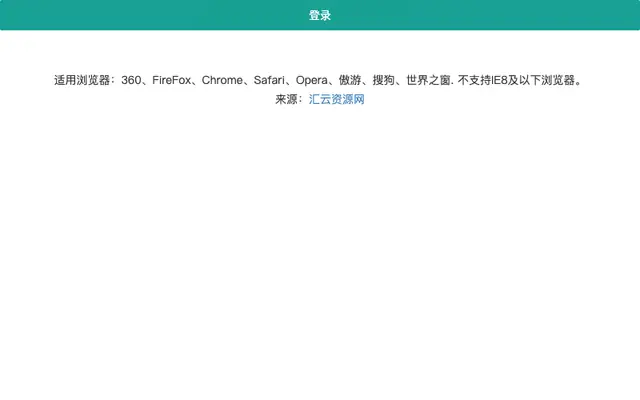The height and width of the screenshot is (400, 640).
Task: Open the 汇云资源网 source link
Action: point(336,99)
